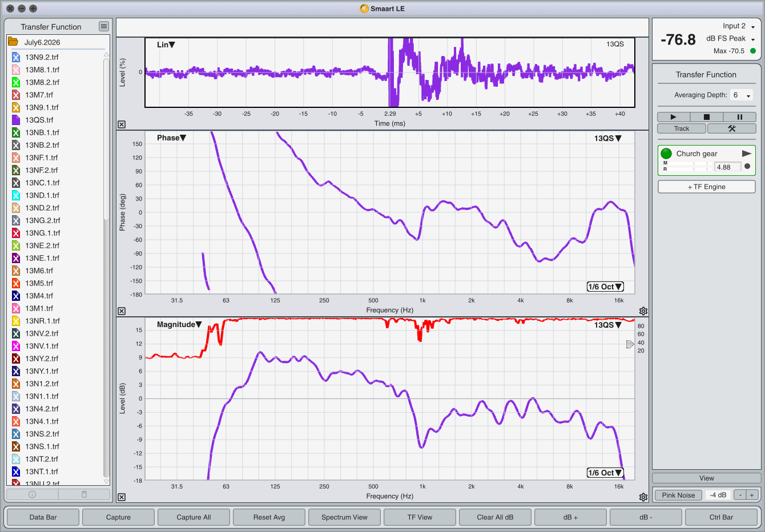Screen dimensions: 765x532
Task: Select the 13QS.trf trace in the list
Action: tap(39, 120)
